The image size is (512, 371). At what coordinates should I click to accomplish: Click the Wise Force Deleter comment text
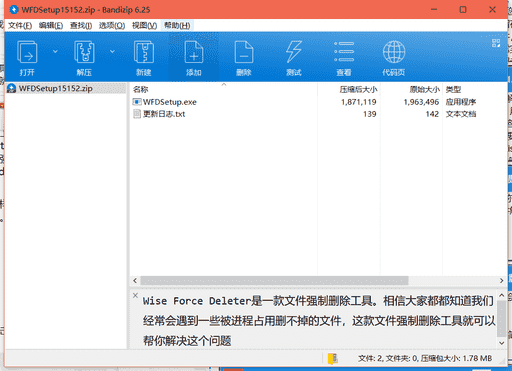point(318,321)
